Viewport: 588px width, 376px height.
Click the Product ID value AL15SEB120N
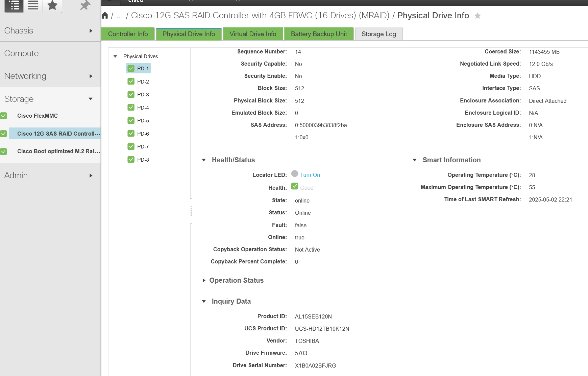pos(313,316)
